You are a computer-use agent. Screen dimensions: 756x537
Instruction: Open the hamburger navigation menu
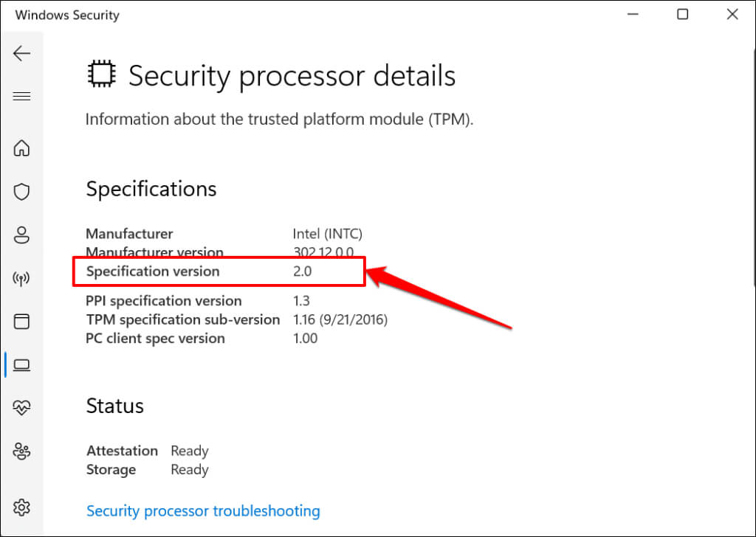(x=22, y=96)
